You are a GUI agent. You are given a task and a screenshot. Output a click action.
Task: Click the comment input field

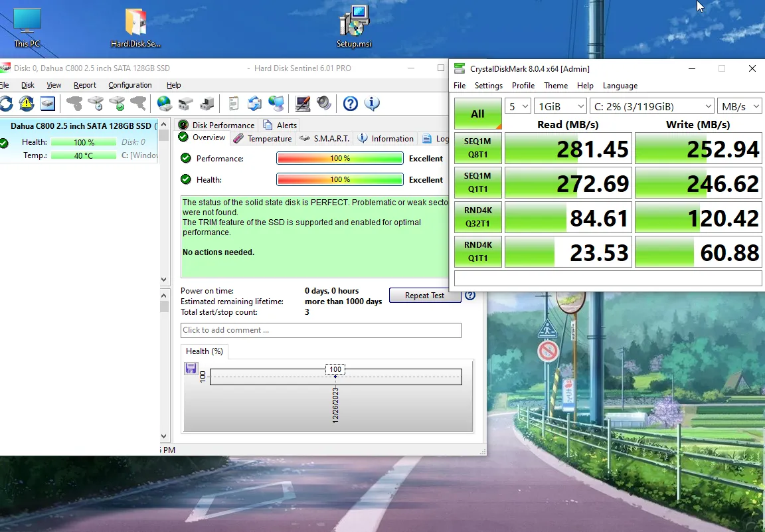coord(321,330)
